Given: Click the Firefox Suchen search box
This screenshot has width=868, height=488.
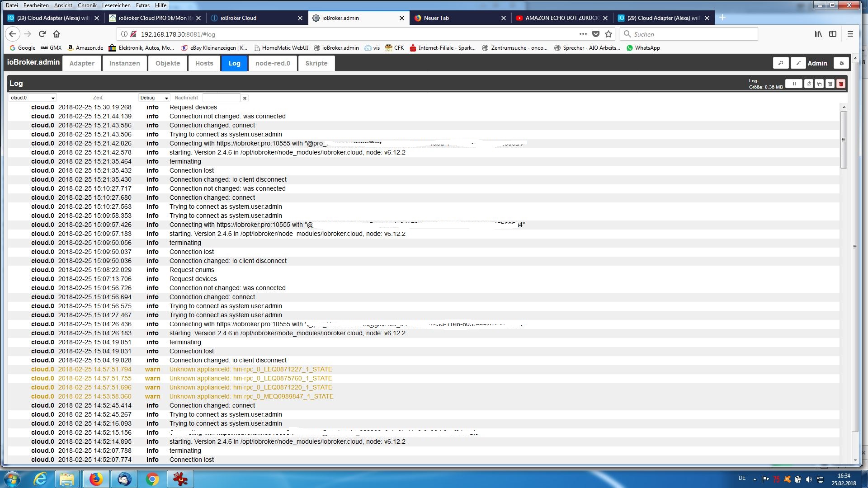Looking at the screenshot, I should coord(689,34).
